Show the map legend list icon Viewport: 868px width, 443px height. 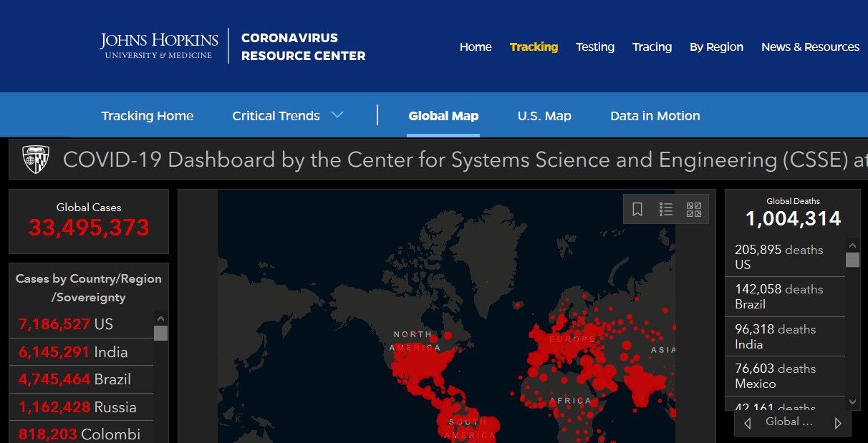pyautogui.click(x=666, y=209)
